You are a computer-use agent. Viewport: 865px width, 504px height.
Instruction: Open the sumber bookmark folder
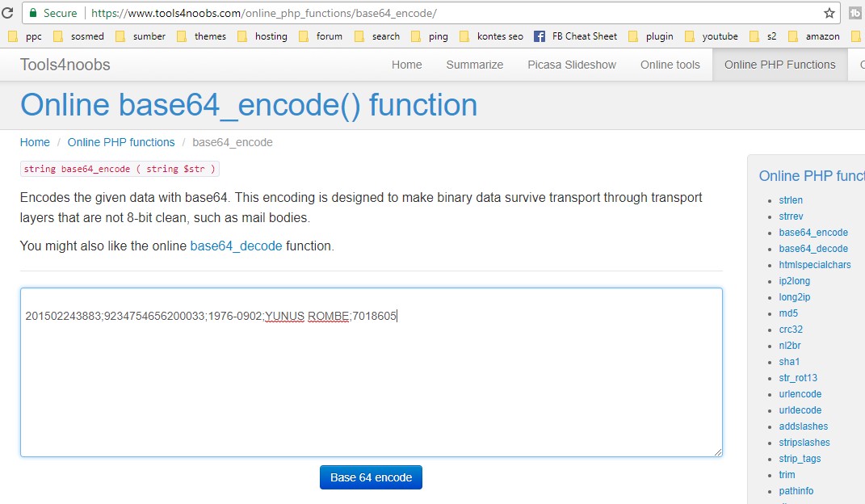pos(140,36)
